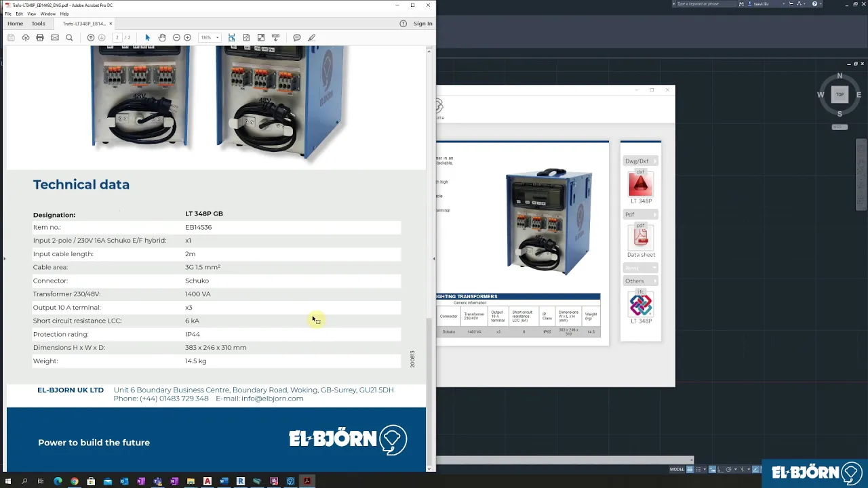Open the File menu in Acrobat
The width and height of the screenshot is (868, 488).
point(8,14)
